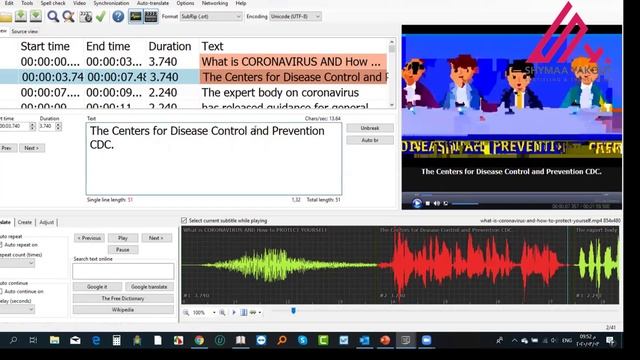Open Visual sync clock icon
Image resolution: width=640 pixels, height=360 pixels.
pyautogui.click(x=86, y=16)
